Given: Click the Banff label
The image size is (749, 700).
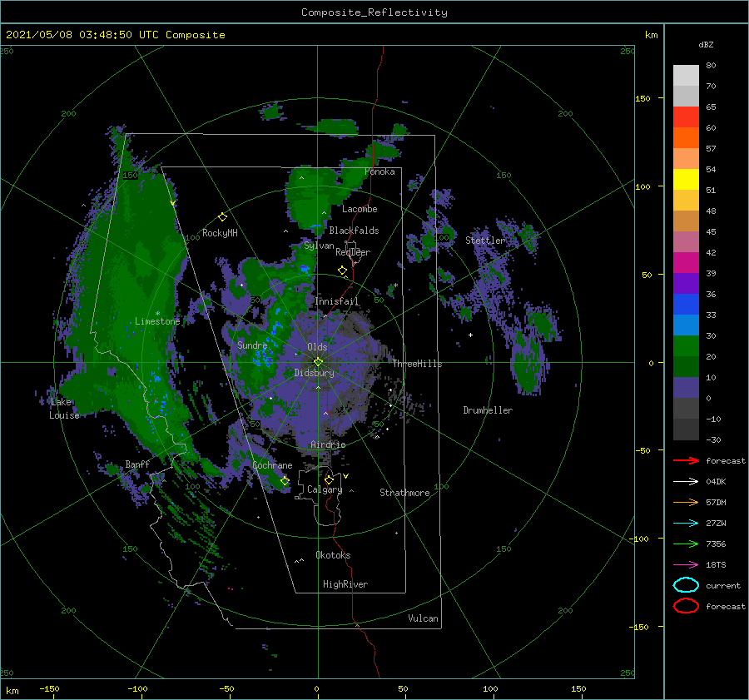Looking at the screenshot, I should pos(137,464).
